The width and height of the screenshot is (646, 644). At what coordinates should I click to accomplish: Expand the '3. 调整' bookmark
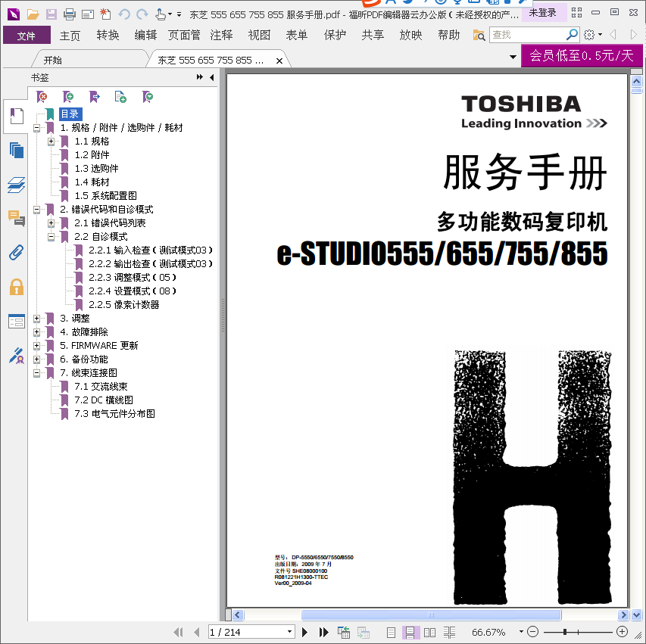point(36,319)
